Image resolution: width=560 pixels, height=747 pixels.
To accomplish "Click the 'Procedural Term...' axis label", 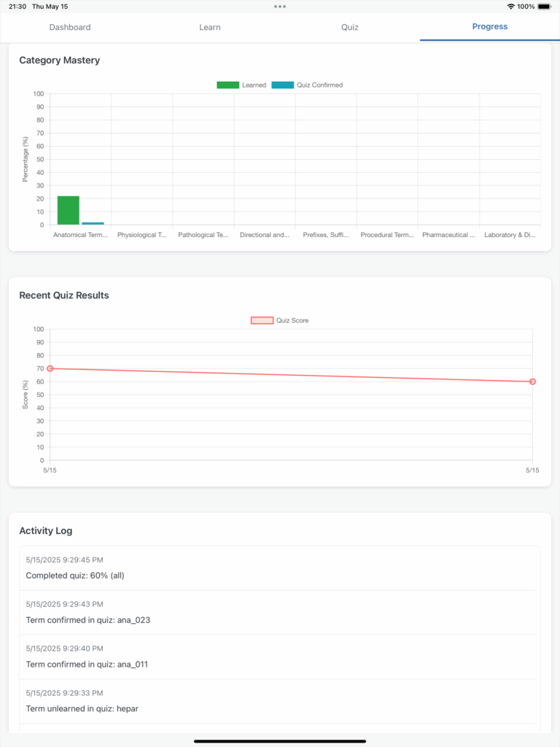I will pos(387,235).
